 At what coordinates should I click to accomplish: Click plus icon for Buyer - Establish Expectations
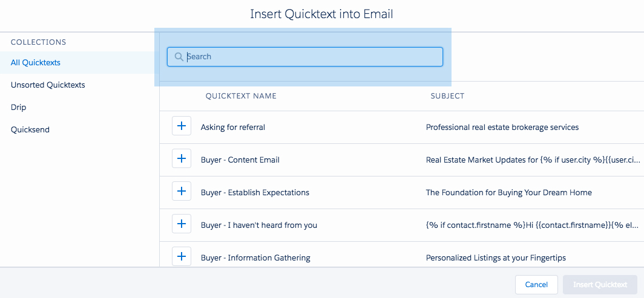pos(182,192)
